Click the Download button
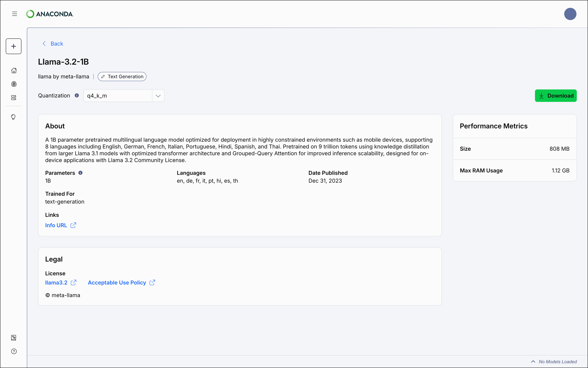The image size is (588, 368). 556,96
